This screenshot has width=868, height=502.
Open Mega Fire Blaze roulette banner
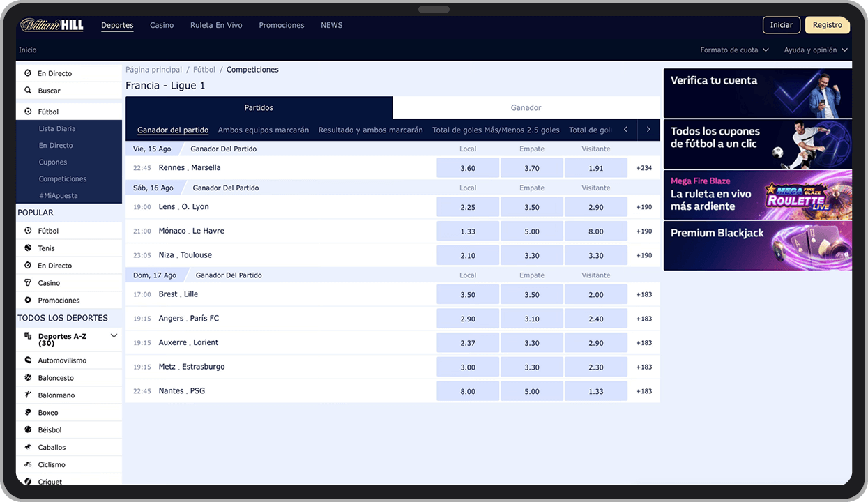point(758,195)
